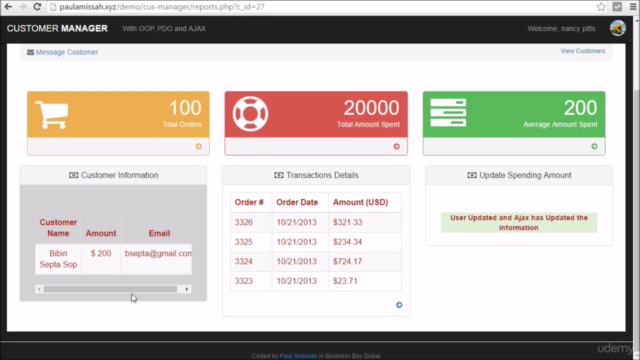Click the left arrow of the customer table scrollbar
Image resolution: width=640 pixels, height=360 pixels.
tap(39, 289)
